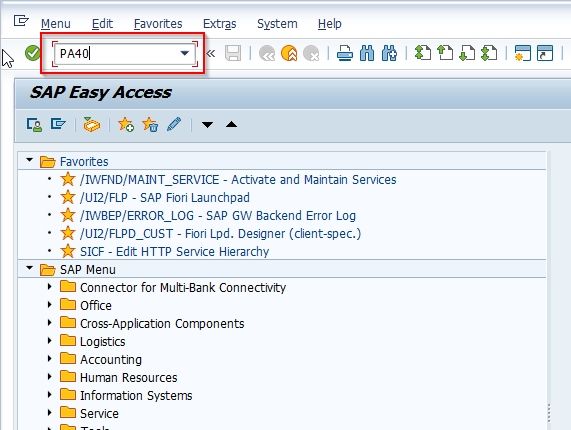The image size is (571, 430).
Task: Click the User Menu icon
Action: point(34,125)
